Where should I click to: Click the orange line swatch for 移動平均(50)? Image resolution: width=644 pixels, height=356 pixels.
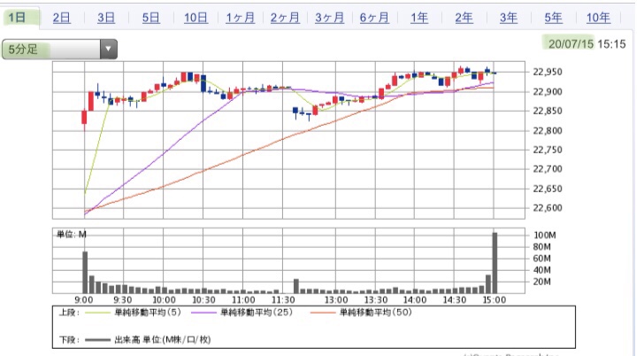coord(323,313)
